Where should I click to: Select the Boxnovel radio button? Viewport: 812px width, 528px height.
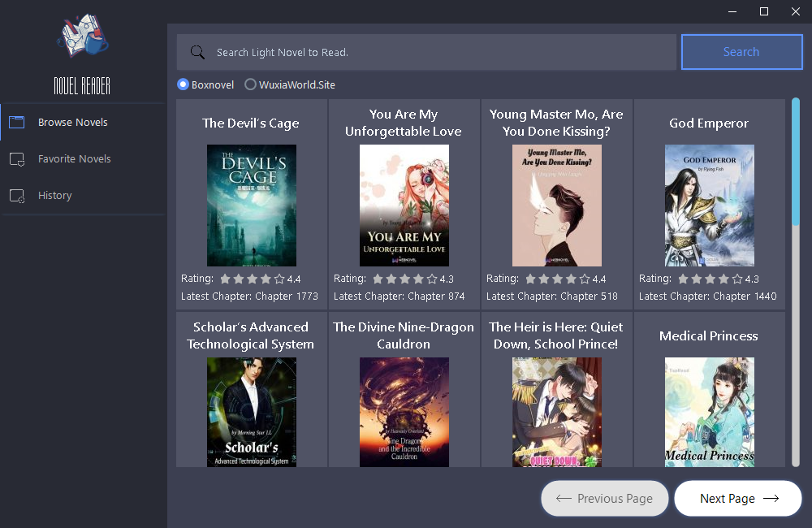(x=183, y=84)
